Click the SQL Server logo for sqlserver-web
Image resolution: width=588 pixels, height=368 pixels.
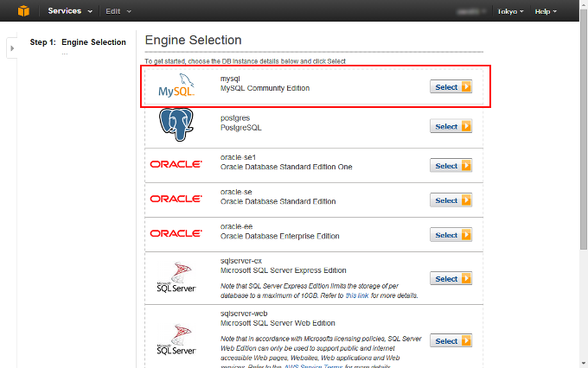click(176, 339)
